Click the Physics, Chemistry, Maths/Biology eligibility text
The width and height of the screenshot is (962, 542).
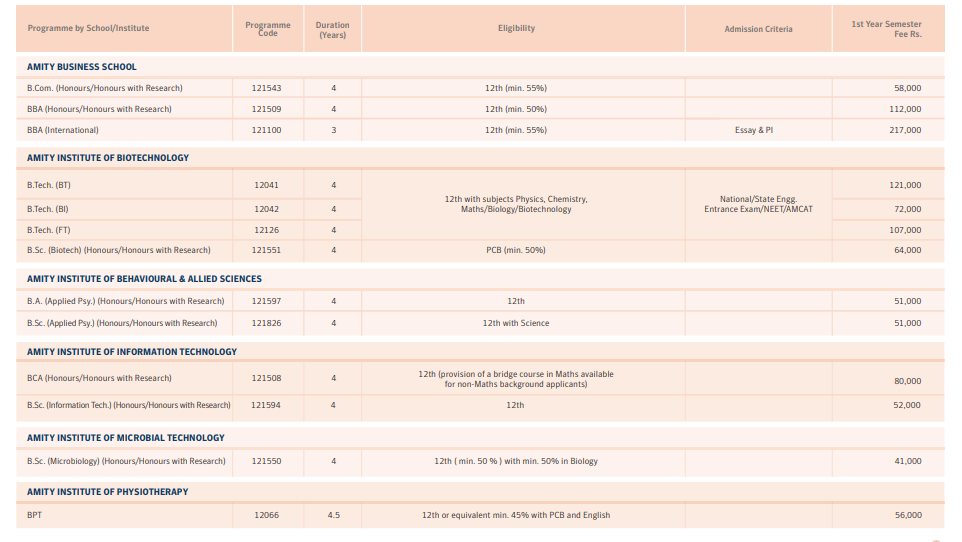tap(516, 204)
